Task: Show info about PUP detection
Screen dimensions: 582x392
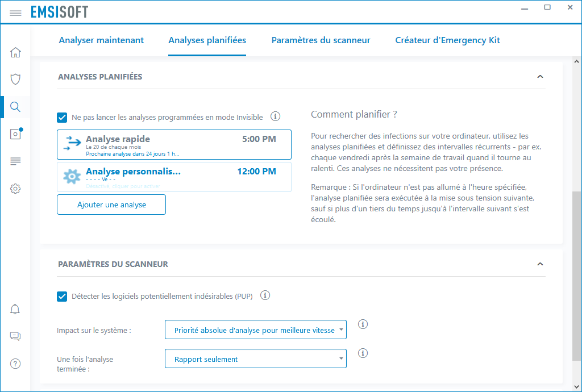Action: (x=265, y=295)
